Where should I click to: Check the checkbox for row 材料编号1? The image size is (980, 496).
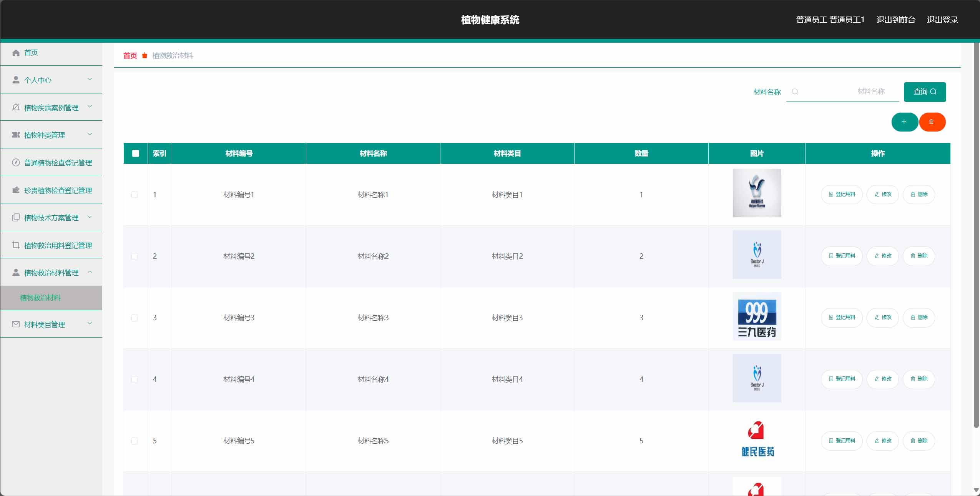[135, 195]
